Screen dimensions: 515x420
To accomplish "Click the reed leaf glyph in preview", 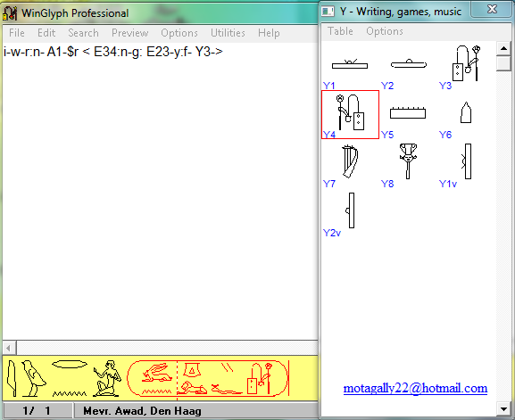I will (12, 379).
